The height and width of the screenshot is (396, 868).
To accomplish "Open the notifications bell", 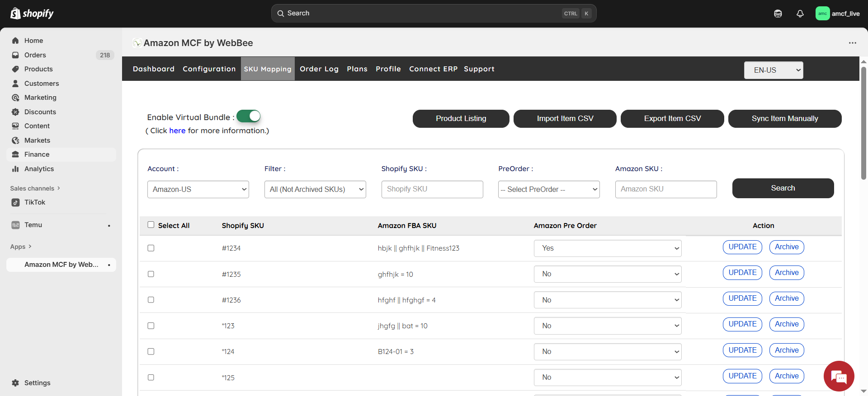I will tap(800, 14).
